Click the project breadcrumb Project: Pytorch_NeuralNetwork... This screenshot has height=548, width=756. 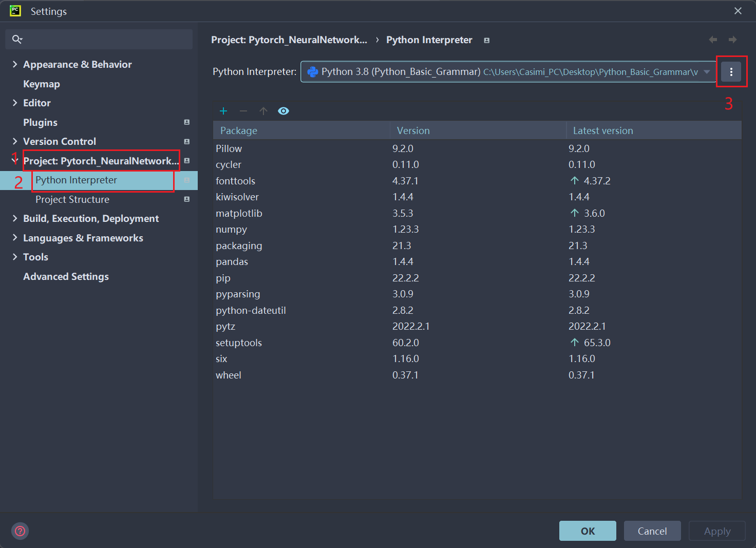click(x=289, y=40)
